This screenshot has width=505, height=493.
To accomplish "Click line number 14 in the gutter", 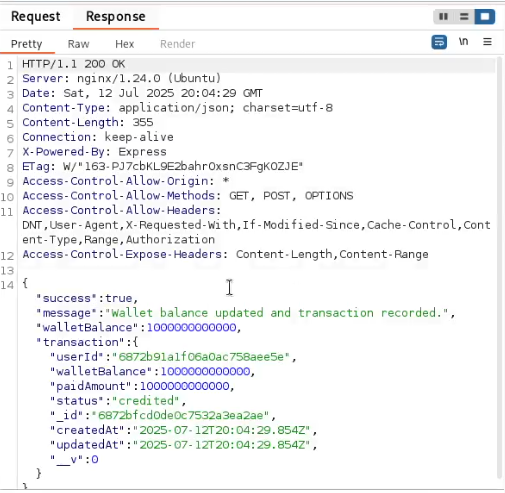I will coord(7,285).
